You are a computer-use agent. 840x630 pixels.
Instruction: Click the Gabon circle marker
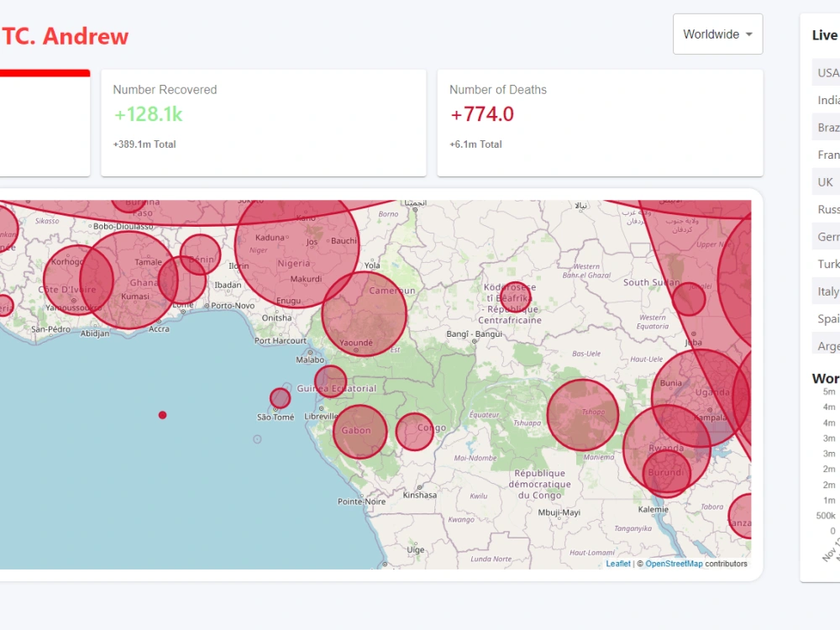[x=360, y=432]
